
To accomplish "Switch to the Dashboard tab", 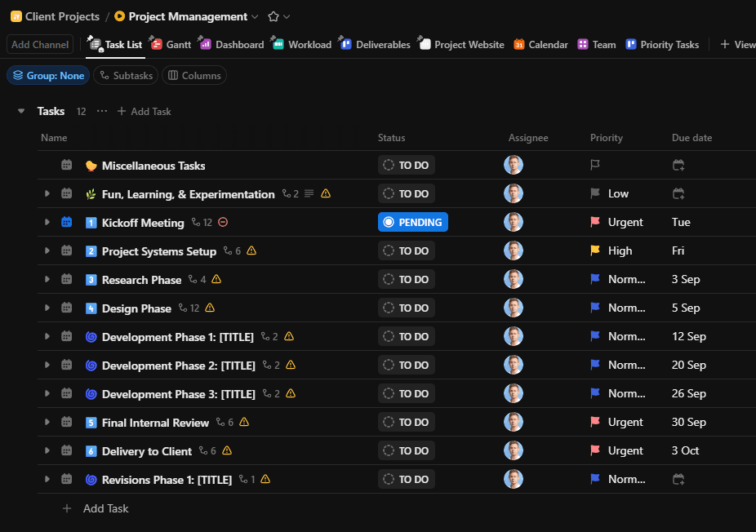I will click(233, 44).
